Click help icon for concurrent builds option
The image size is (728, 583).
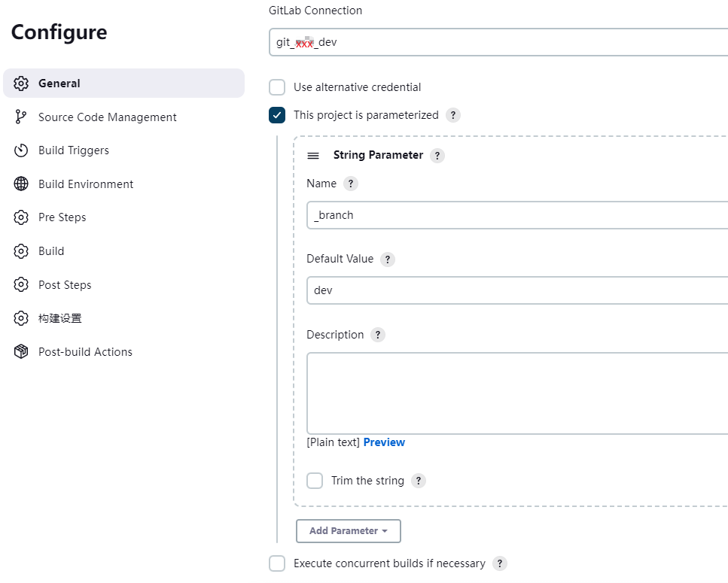click(500, 563)
